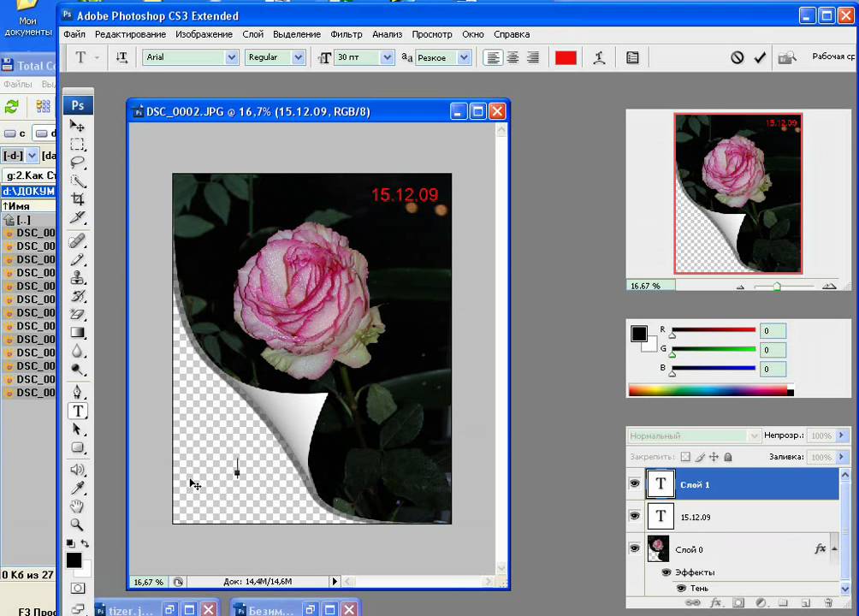Select the Slice tool
This screenshot has height=616, width=859.
[x=77, y=217]
